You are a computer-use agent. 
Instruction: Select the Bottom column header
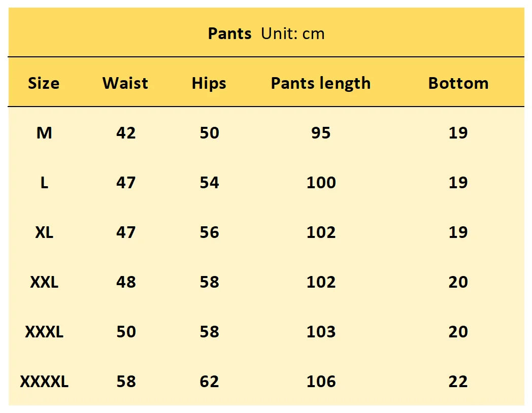(x=458, y=83)
